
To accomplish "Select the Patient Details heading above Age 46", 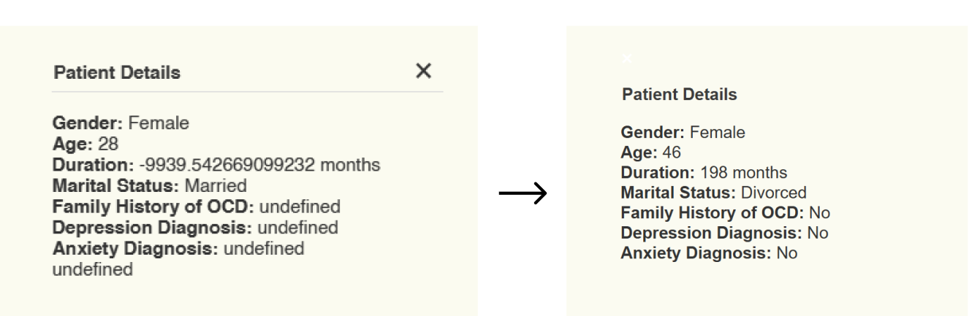I will [x=679, y=95].
